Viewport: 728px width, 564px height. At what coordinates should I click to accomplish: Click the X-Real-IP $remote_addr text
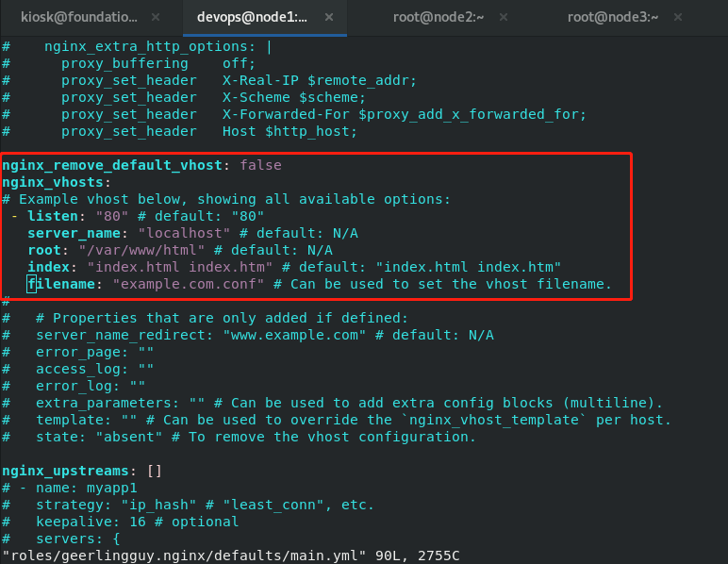pyautogui.click(x=319, y=80)
